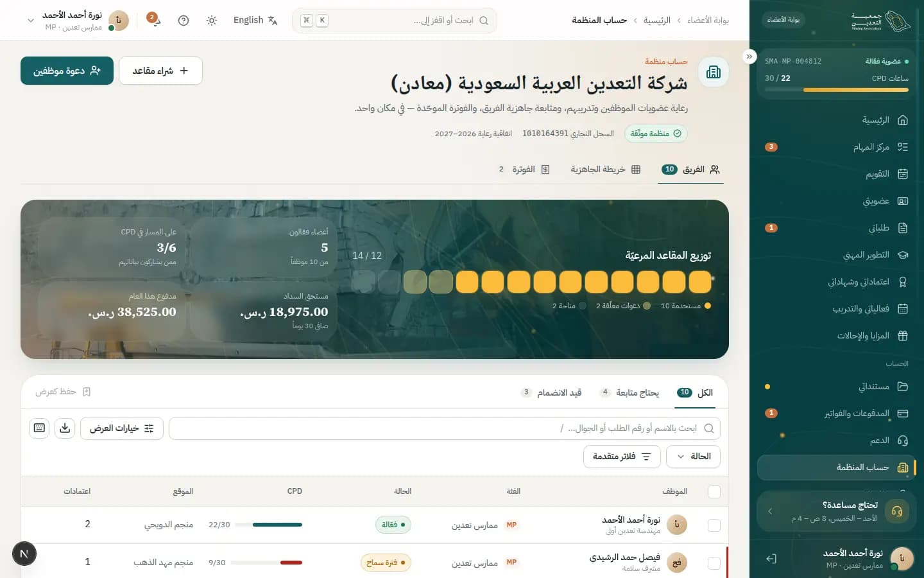Click the مستنداتي folder icon
The image size is (924, 578).
point(903,387)
